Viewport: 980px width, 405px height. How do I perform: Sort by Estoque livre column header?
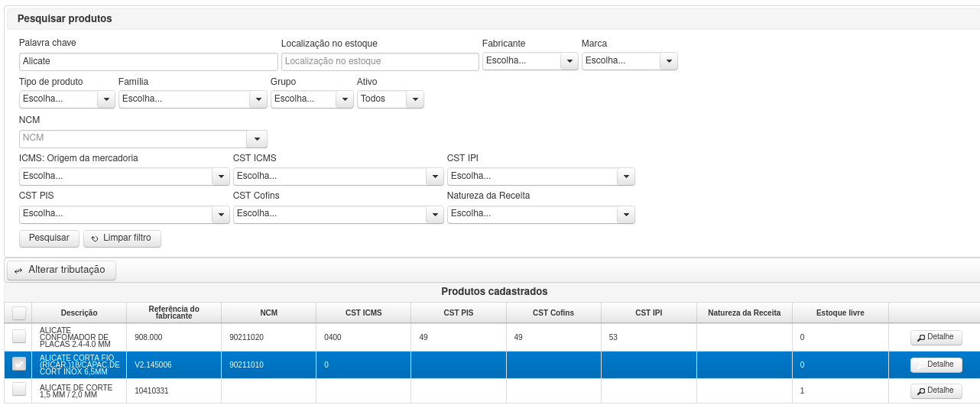tap(840, 313)
